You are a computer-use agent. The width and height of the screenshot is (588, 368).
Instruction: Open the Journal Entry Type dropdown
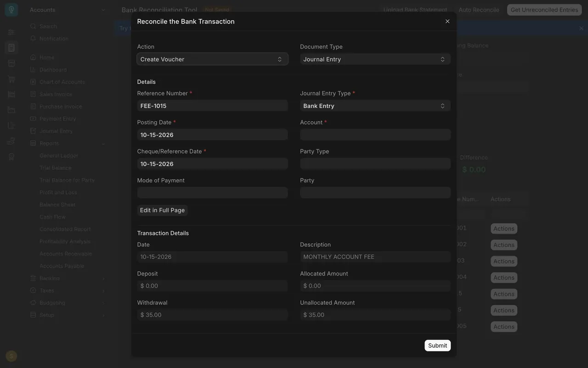tap(375, 106)
